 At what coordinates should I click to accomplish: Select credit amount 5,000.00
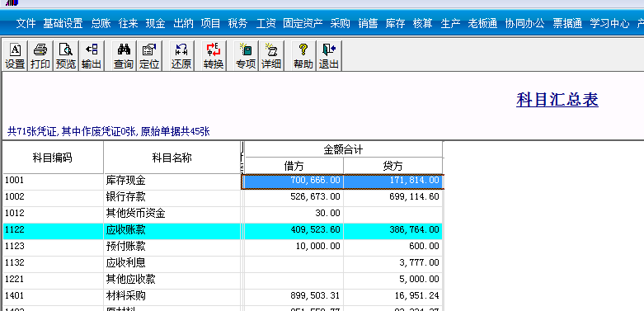coord(393,280)
